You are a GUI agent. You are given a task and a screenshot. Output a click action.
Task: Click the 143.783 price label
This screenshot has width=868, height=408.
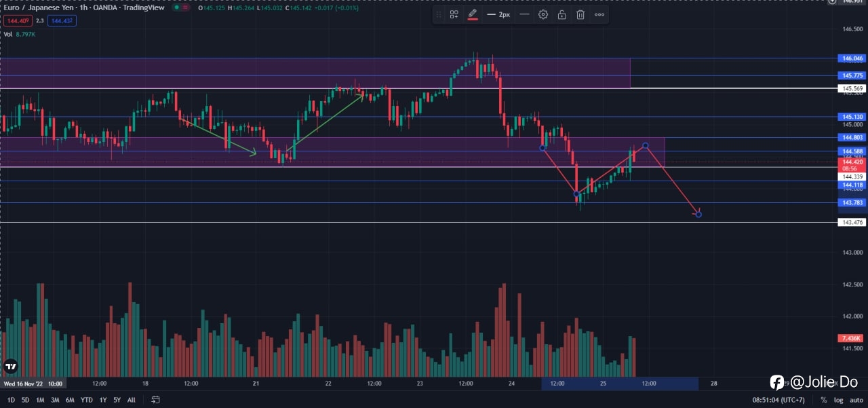pos(852,202)
